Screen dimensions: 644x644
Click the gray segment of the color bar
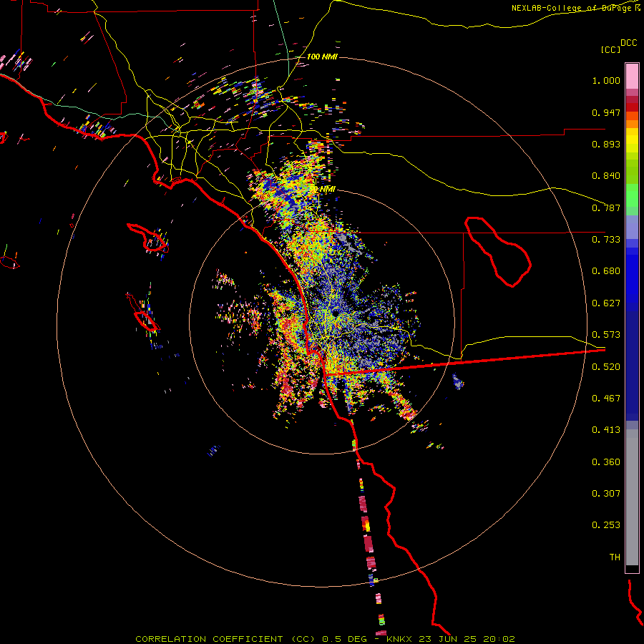coord(632,497)
